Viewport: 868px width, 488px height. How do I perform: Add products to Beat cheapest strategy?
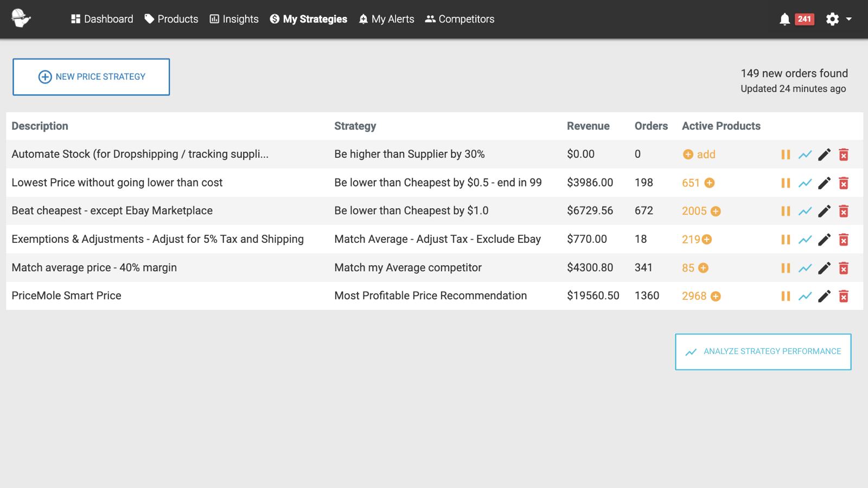coord(716,211)
